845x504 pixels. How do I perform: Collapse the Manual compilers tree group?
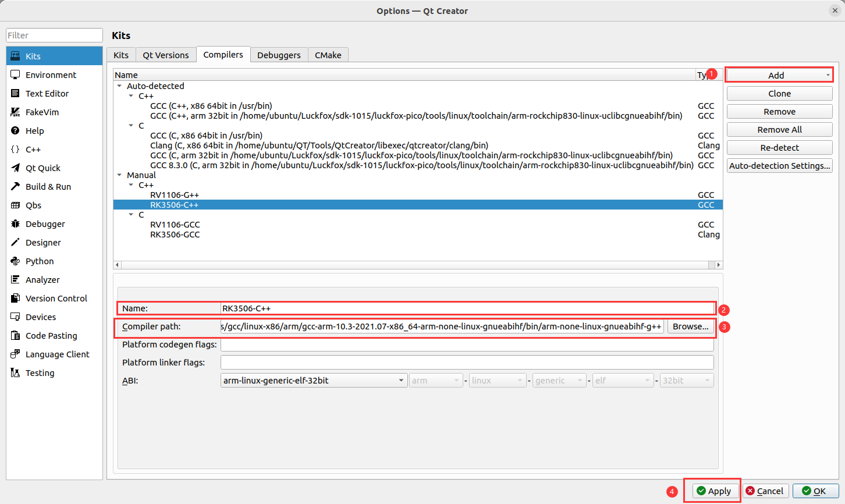[x=119, y=175]
